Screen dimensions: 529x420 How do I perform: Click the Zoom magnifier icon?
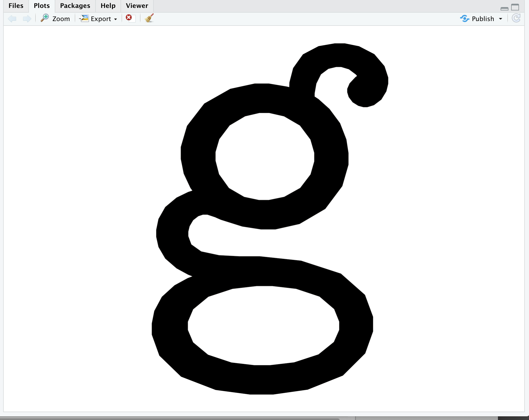pos(45,18)
